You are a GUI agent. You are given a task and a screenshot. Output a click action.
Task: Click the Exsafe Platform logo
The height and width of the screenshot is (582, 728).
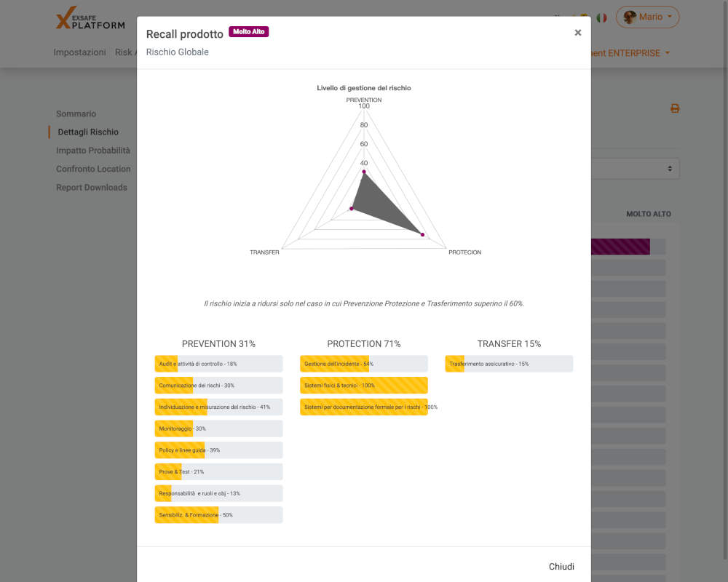pos(90,19)
